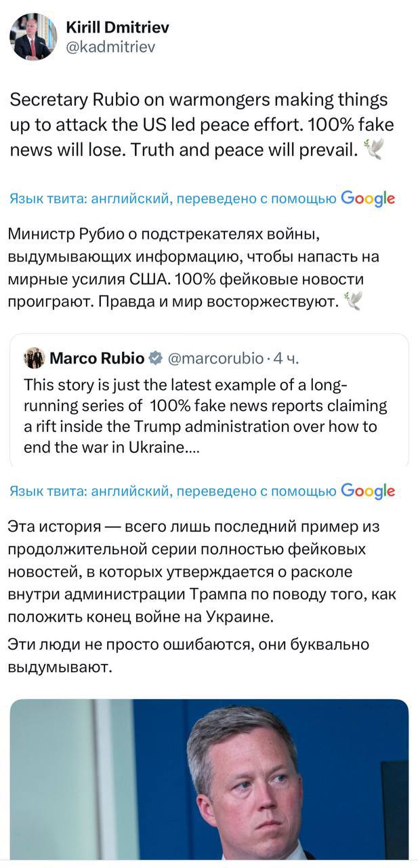The image size is (418, 868).
Task: Open the @marcorubio handle
Action: point(214,358)
